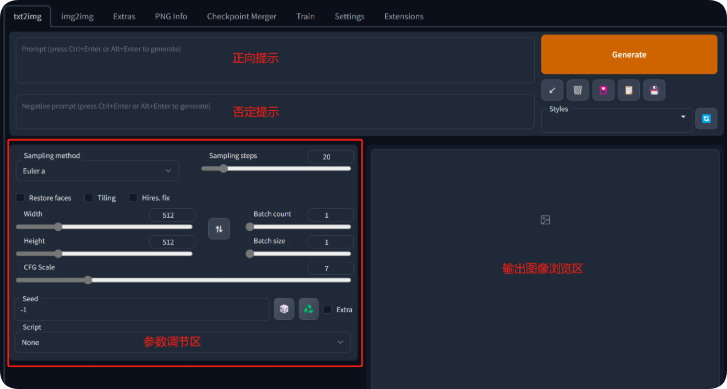Open the Train tab
This screenshot has height=389, width=727.
click(306, 16)
